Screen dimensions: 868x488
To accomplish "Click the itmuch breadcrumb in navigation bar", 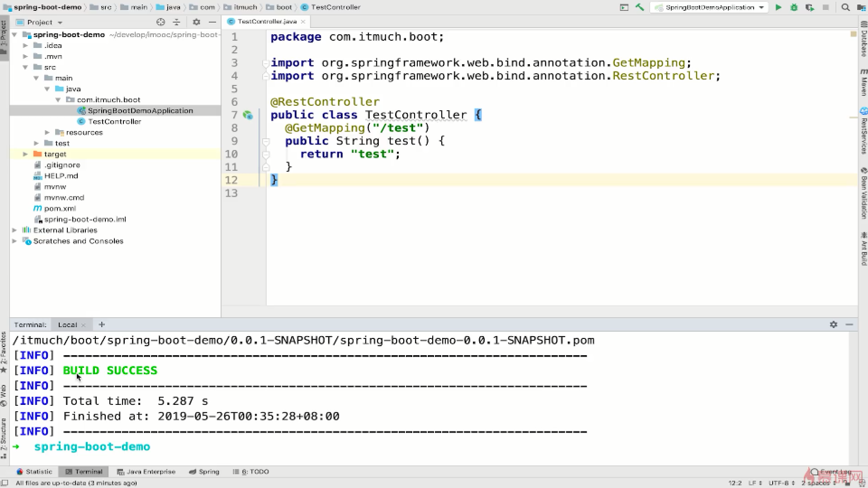I will pyautogui.click(x=241, y=7).
